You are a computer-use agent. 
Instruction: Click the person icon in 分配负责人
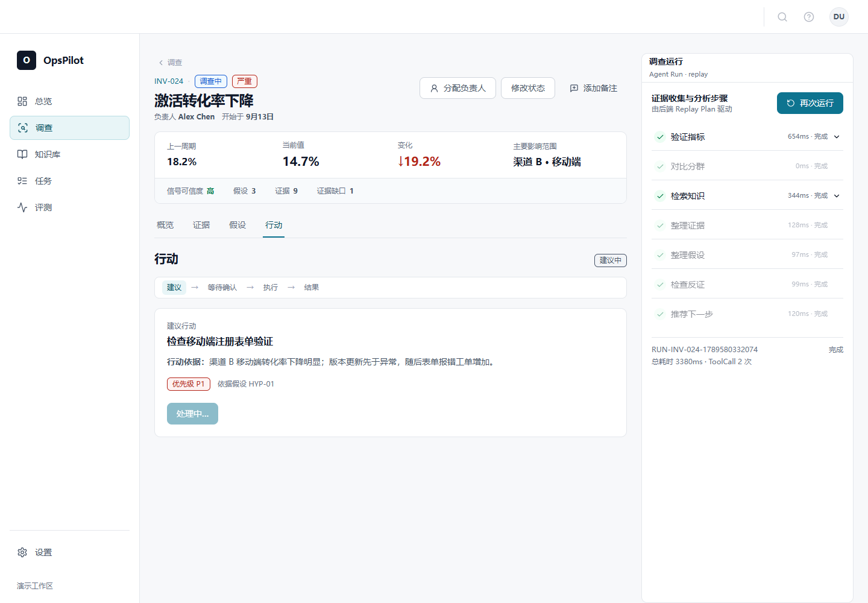tap(434, 88)
